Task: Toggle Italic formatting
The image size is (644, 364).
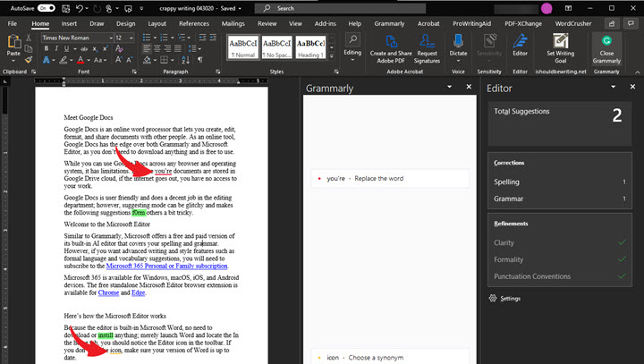Action: (x=56, y=49)
